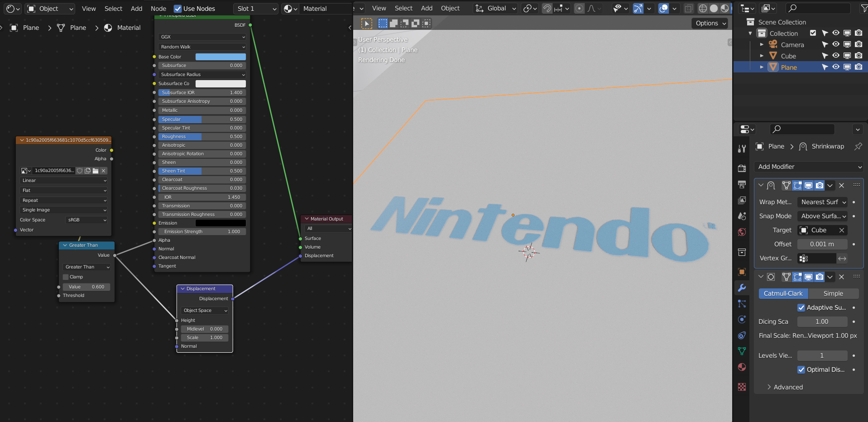Enable Clamp on the Greater Than node

click(x=66, y=277)
